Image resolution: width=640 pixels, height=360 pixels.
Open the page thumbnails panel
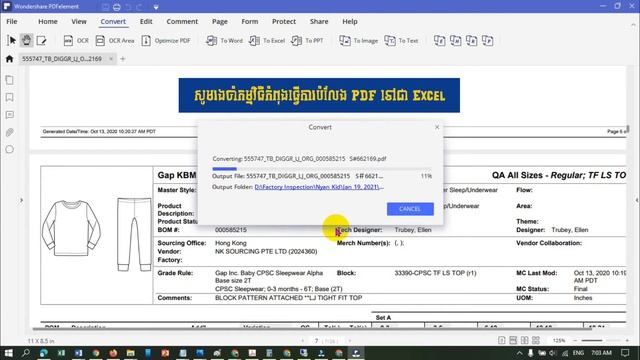pos(9,80)
